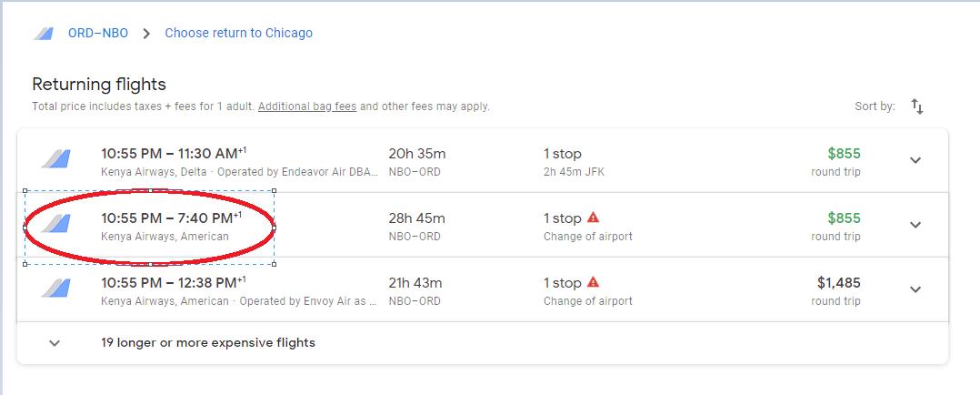Click the airline icon next to ORD–NBO breadcrumb
980x395 pixels.
[x=44, y=33]
